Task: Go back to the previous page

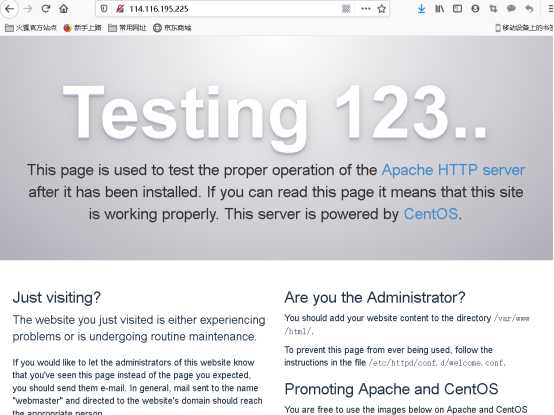Action: pos(10,9)
